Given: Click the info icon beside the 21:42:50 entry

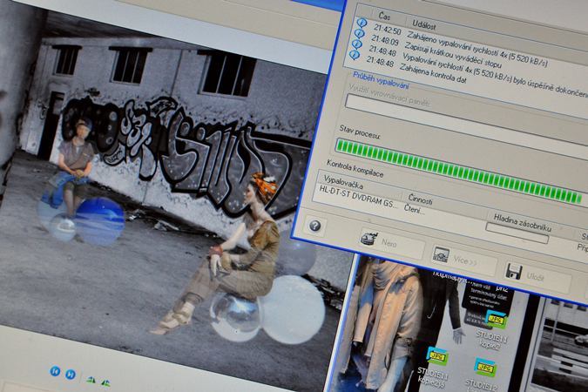Looking at the screenshot, I should pyautogui.click(x=362, y=24).
